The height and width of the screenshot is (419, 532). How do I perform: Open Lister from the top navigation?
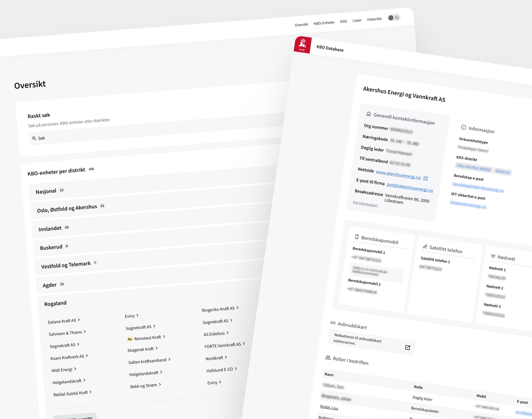pos(357,20)
